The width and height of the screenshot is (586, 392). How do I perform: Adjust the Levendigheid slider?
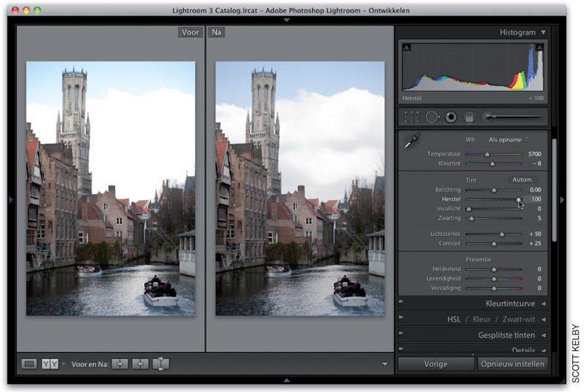pyautogui.click(x=493, y=278)
